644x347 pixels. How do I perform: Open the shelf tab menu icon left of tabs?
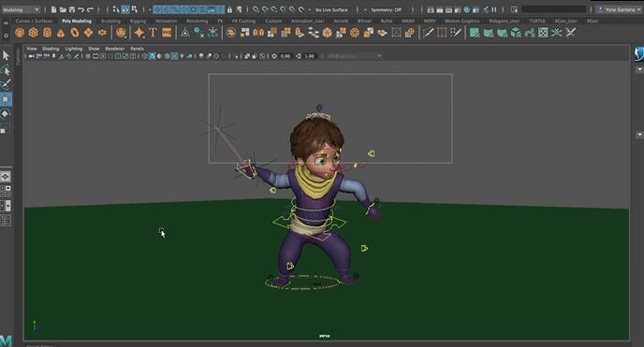tap(6, 23)
